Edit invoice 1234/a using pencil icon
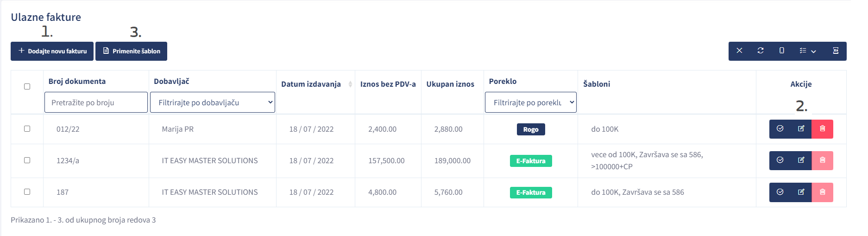The height and width of the screenshot is (236, 868). pos(801,160)
